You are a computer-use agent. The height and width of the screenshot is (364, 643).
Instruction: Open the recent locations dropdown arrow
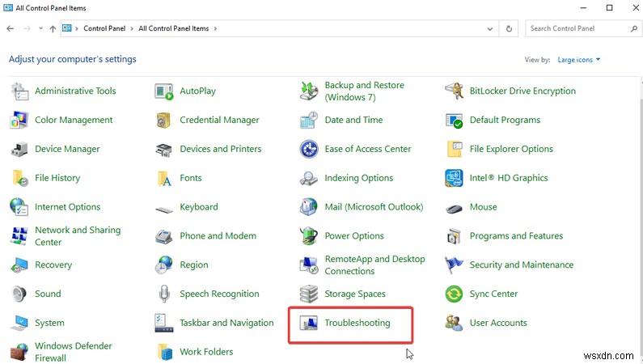coord(40,28)
